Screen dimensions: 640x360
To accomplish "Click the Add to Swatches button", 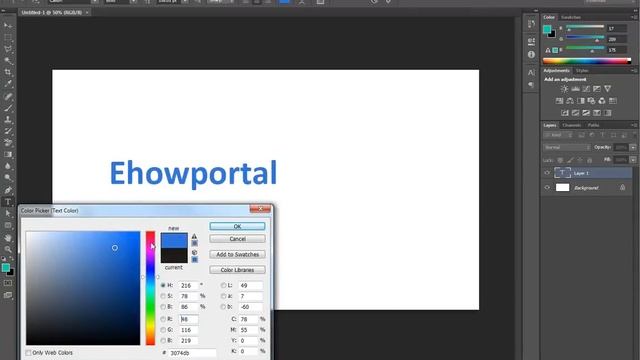I will (237, 254).
